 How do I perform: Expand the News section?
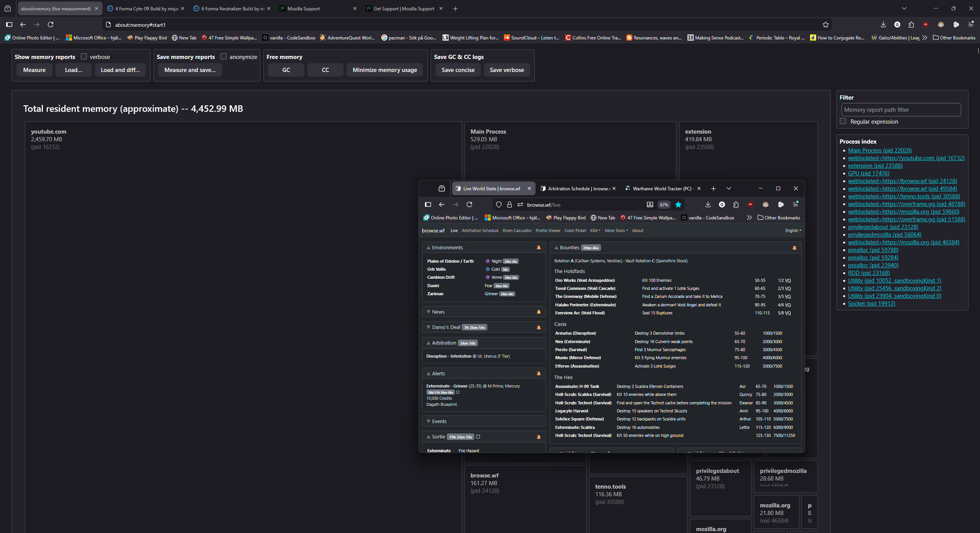[x=438, y=312]
